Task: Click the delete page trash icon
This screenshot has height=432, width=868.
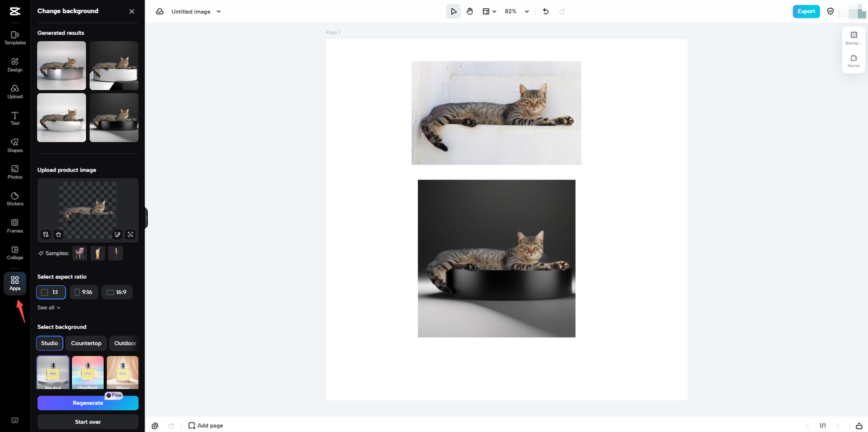Action: point(171,425)
